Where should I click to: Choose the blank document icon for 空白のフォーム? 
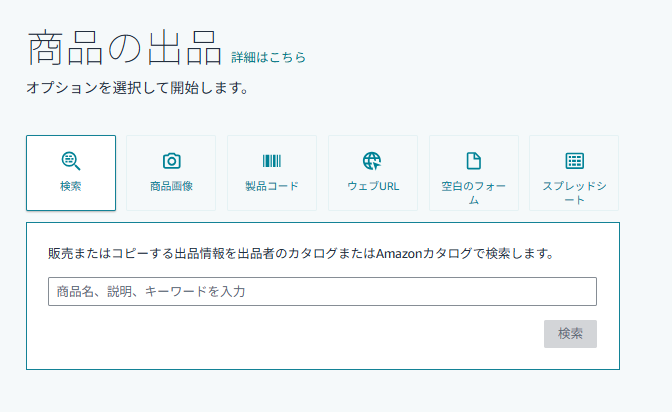[474, 161]
